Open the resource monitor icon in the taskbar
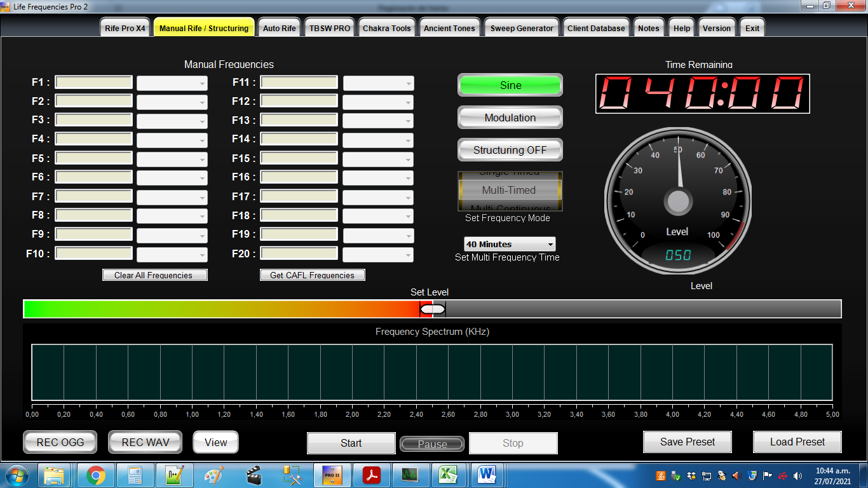The height and width of the screenshot is (488, 868). coord(410,475)
